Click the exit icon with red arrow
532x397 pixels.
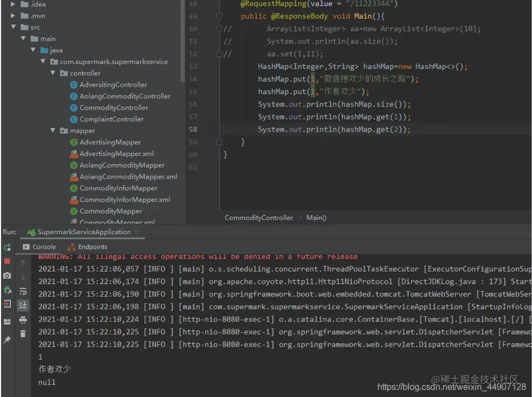tap(7, 304)
